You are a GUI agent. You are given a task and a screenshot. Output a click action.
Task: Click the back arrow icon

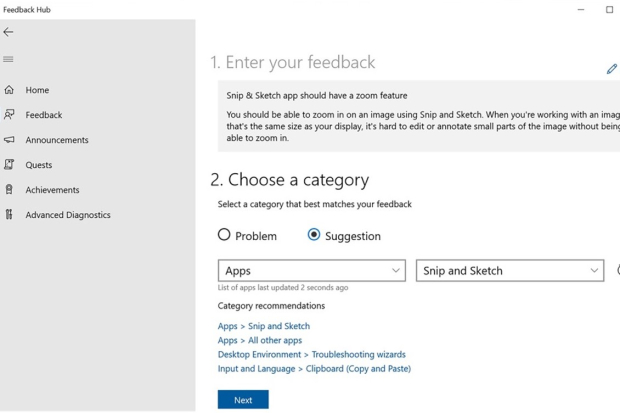tap(9, 32)
